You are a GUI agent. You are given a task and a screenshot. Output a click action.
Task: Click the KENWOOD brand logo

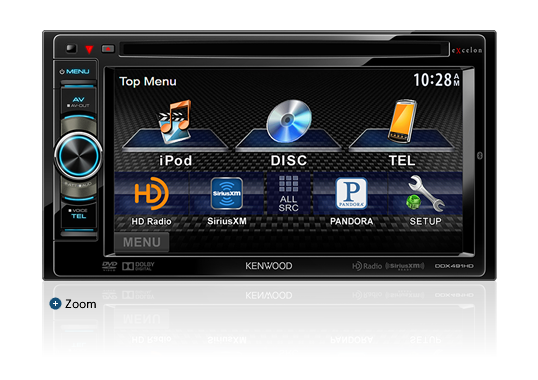pos(269,266)
